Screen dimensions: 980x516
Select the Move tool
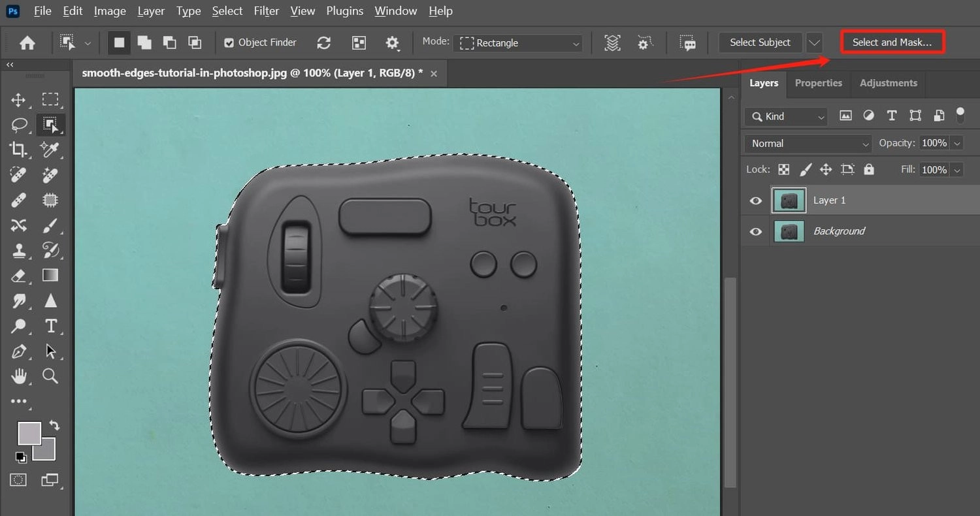(18, 100)
